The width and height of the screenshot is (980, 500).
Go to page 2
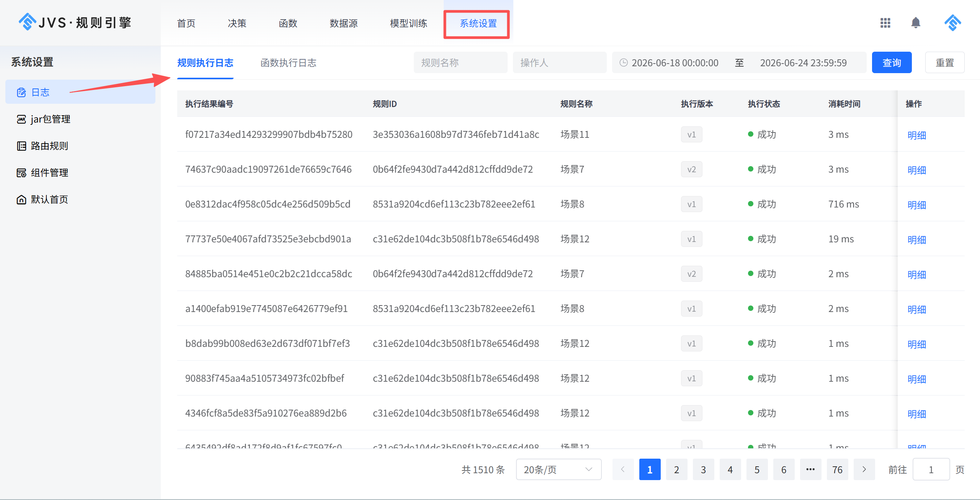pyautogui.click(x=676, y=469)
